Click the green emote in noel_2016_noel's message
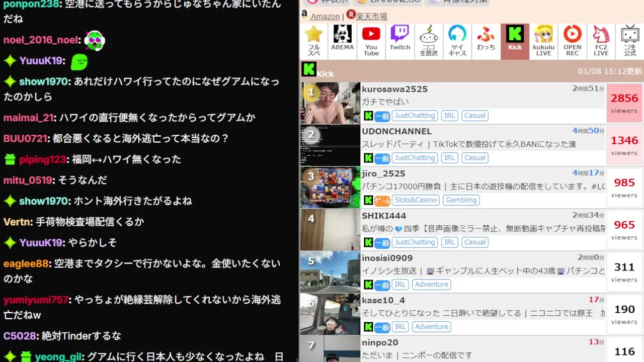This screenshot has width=644, height=362. [95, 41]
